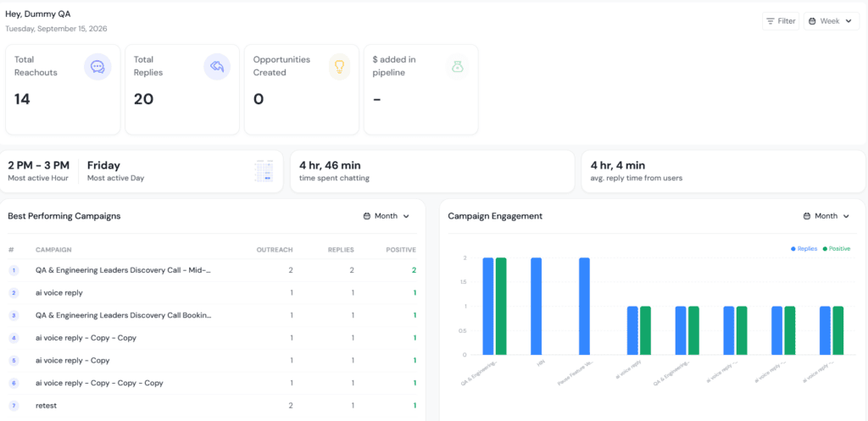Toggle the Positive series in chart legend
Screen dimensions: 868x421
[837, 249]
